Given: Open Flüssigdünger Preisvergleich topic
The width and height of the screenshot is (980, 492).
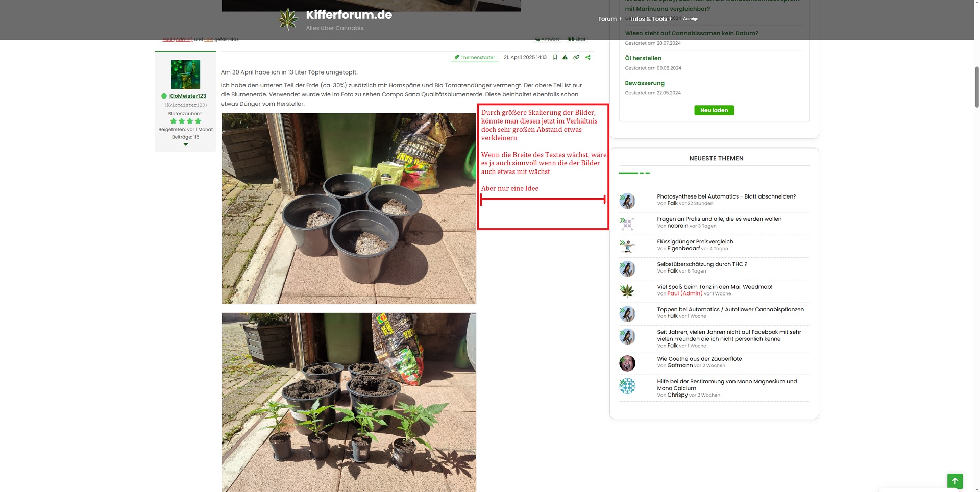Looking at the screenshot, I should [x=695, y=241].
